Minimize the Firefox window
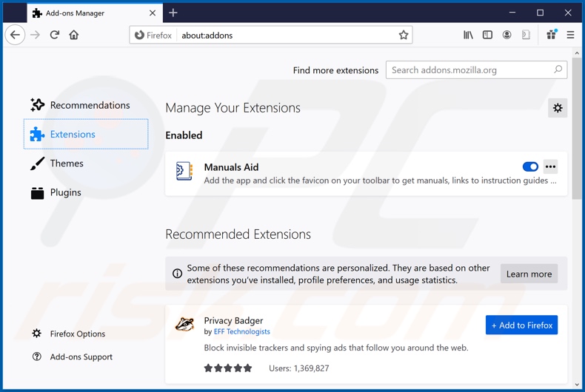The width and height of the screenshot is (585, 392). [512, 13]
